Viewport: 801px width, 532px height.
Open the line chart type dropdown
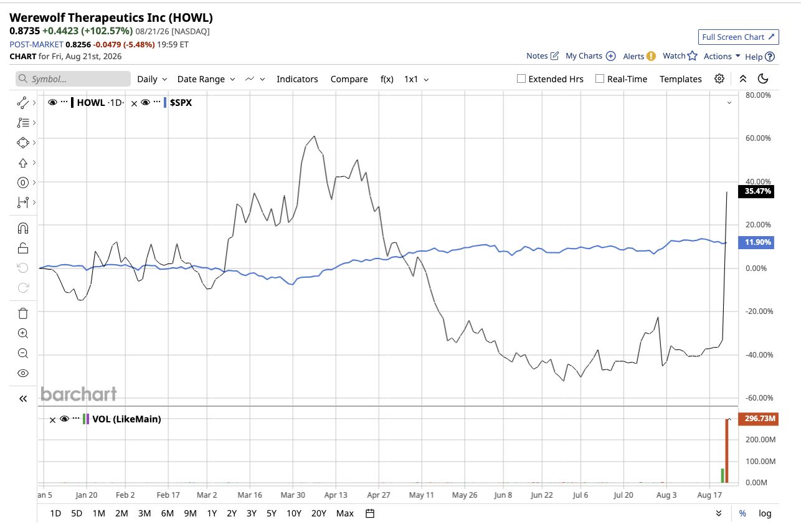[x=255, y=79]
